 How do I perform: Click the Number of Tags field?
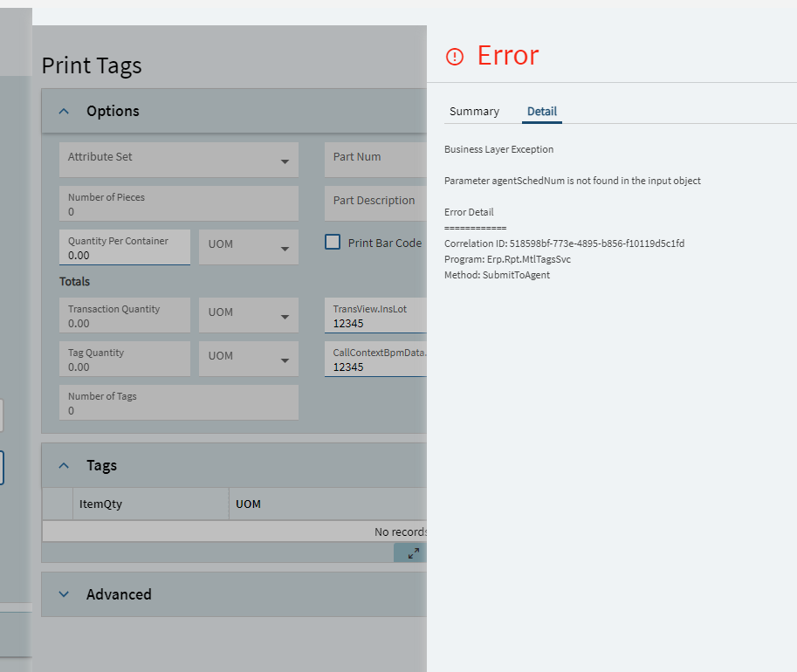click(x=178, y=402)
